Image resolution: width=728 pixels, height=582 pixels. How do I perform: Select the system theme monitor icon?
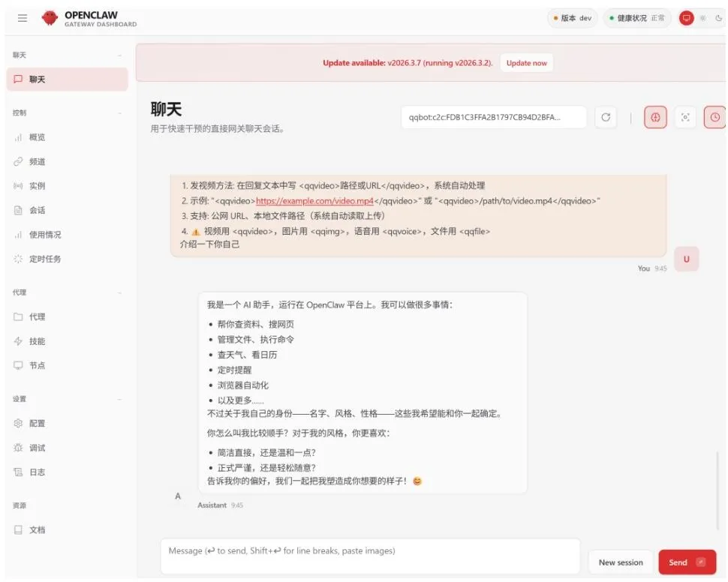pyautogui.click(x=686, y=18)
